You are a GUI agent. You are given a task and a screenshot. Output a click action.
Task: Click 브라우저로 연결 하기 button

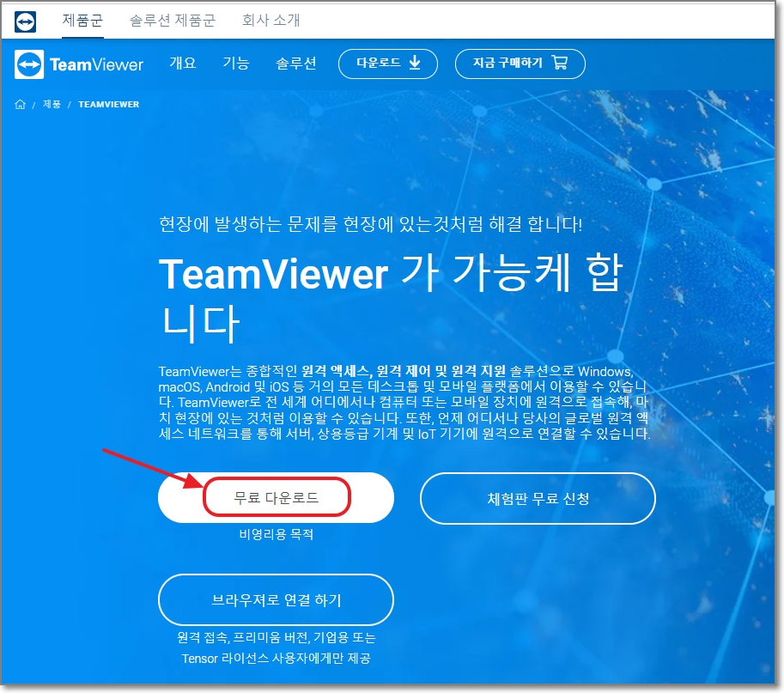[276, 599]
